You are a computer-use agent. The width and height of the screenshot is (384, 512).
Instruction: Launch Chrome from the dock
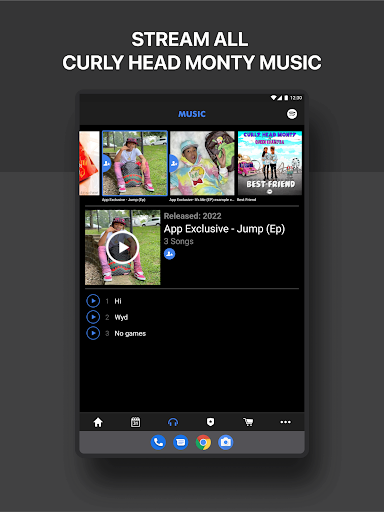[x=203, y=442]
